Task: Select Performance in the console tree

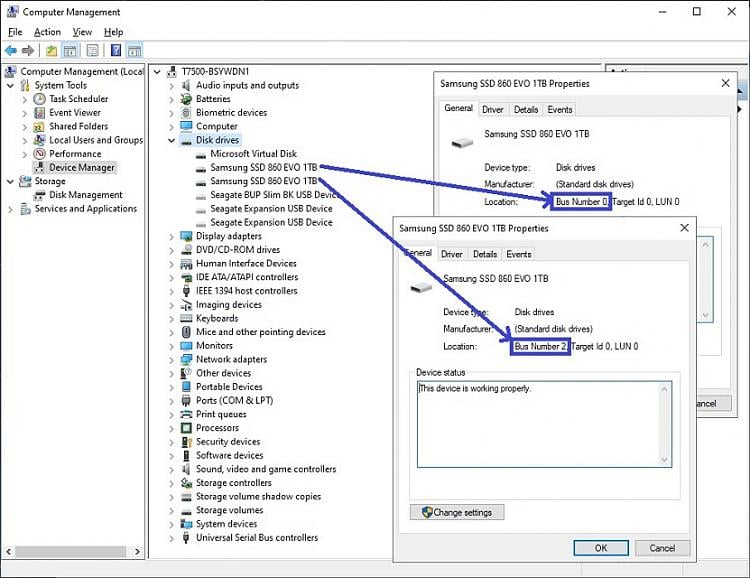Action: point(75,154)
